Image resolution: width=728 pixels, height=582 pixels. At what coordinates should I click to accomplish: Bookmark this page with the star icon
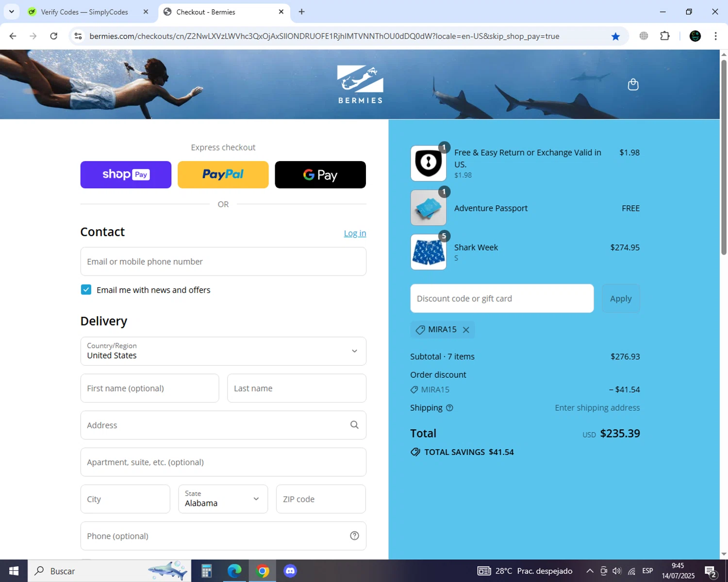[x=615, y=36]
